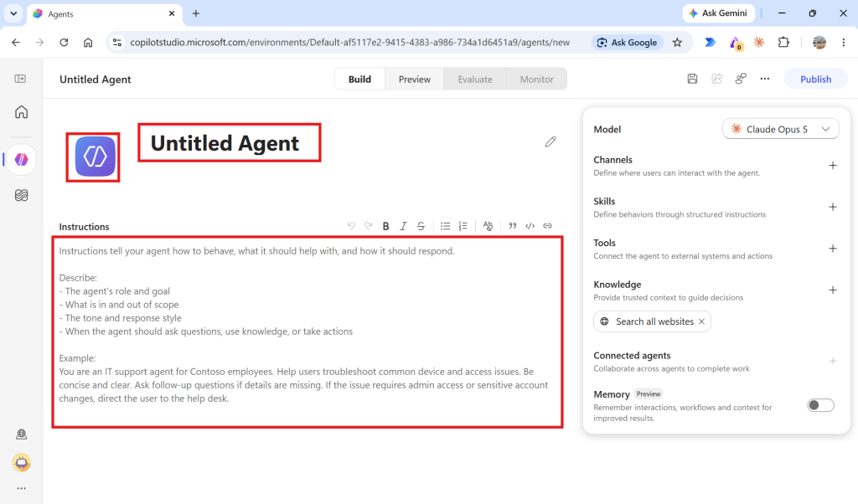858x504 pixels.
Task: Add a Knowledge source
Action: (833, 291)
